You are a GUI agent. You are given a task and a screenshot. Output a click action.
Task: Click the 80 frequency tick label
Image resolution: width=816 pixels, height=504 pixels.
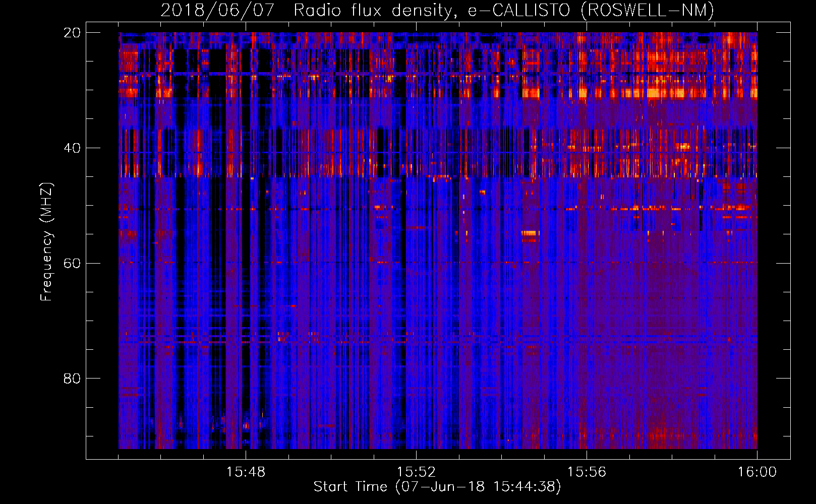[72, 379]
